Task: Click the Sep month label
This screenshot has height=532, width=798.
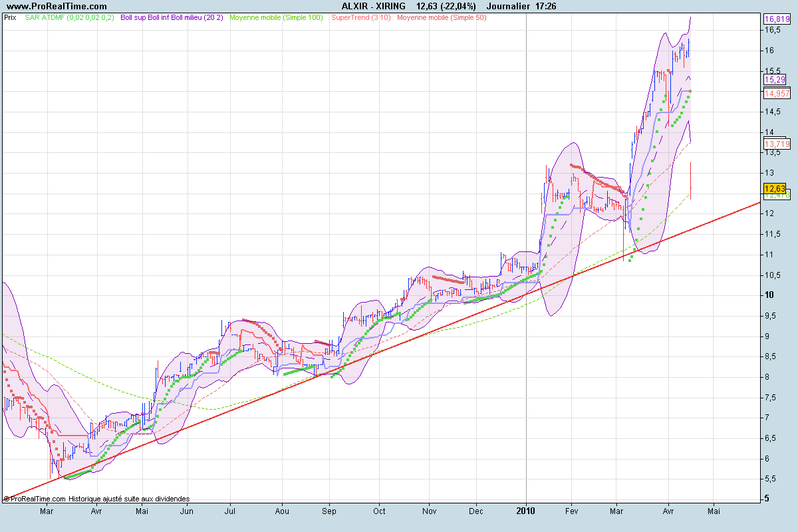Action: coord(330,511)
